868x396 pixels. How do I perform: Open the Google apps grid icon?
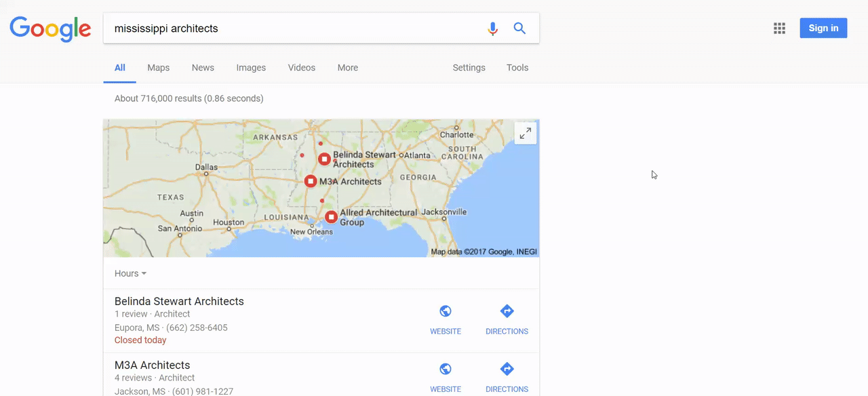780,28
